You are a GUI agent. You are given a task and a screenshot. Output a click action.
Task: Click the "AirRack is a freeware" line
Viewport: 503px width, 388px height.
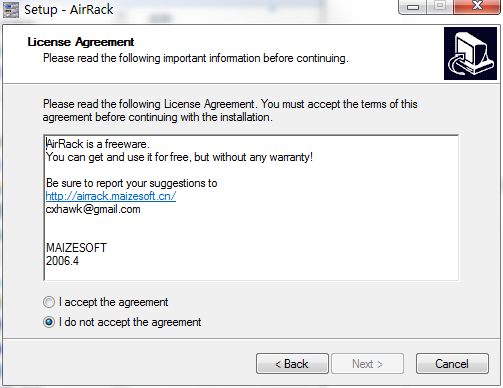click(98, 144)
